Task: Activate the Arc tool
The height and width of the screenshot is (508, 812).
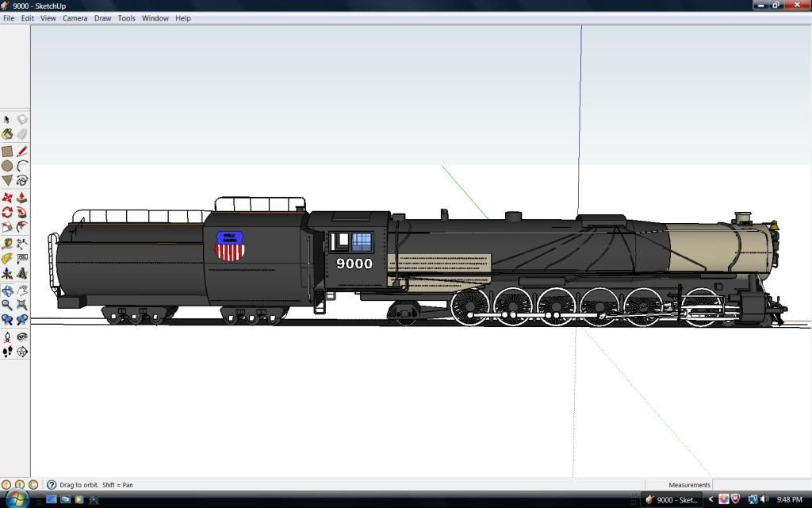Action: point(21,166)
